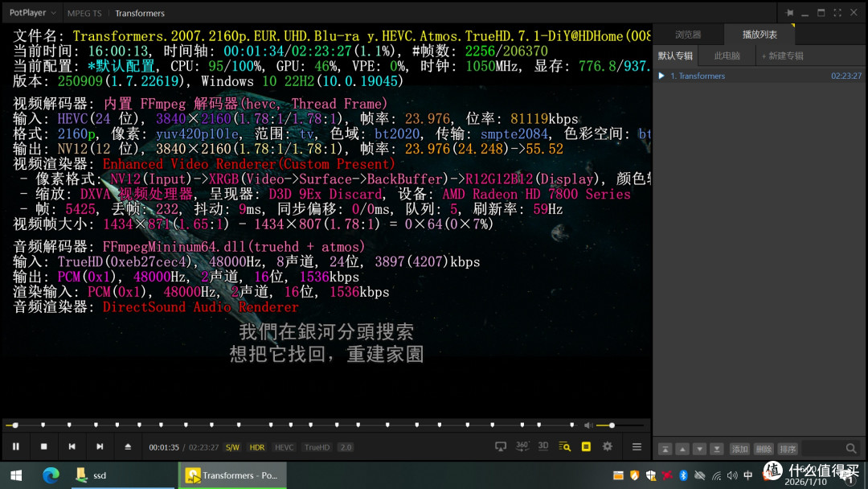
Task: Toggle the S/W decoder indicator
Action: tap(232, 447)
